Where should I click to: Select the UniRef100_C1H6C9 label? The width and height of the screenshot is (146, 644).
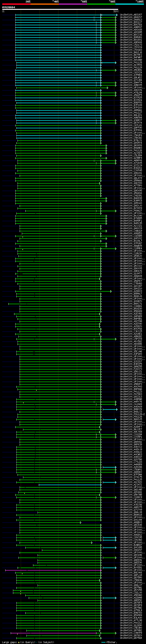click(x=131, y=497)
